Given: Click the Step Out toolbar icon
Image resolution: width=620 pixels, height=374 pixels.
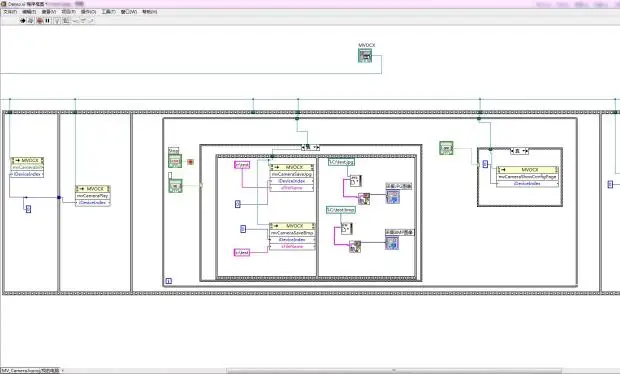Looking at the screenshot, I should [x=91, y=21].
